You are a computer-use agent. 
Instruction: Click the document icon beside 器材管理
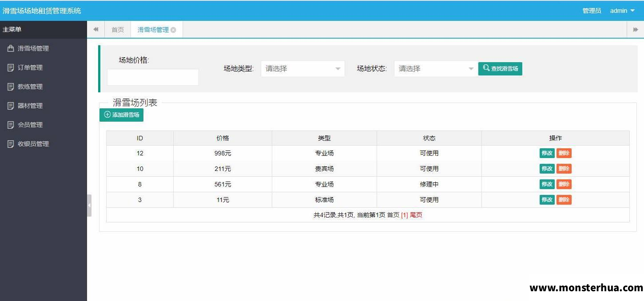coord(11,106)
